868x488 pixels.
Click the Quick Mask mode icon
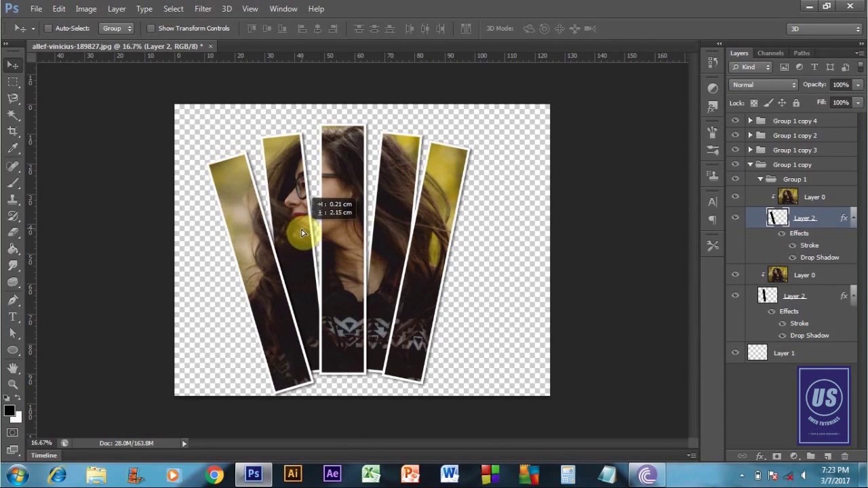(x=12, y=432)
